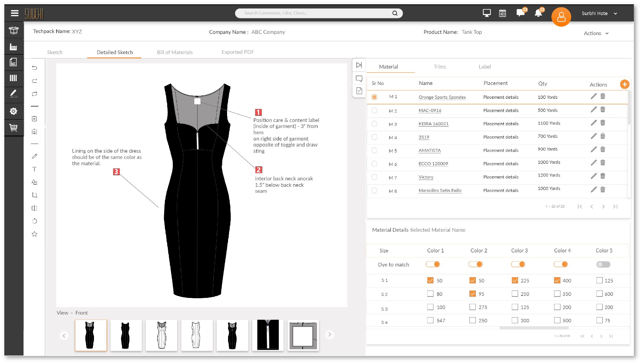Screen dimensions: 642x364
Task: Click the undo arrow in drawing toolbar
Action: tap(34, 68)
